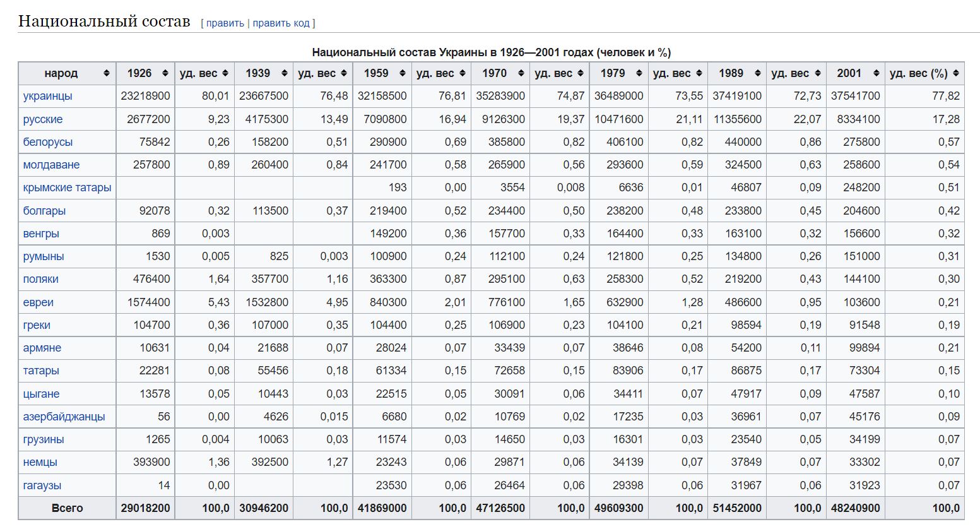Open крымские татары page
The height and width of the screenshot is (529, 980).
pos(67,187)
